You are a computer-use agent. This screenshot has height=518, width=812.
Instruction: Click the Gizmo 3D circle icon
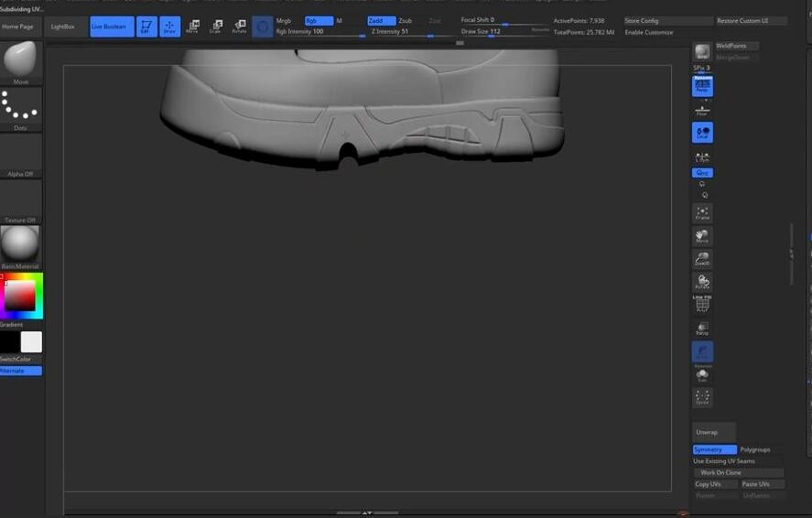[263, 27]
